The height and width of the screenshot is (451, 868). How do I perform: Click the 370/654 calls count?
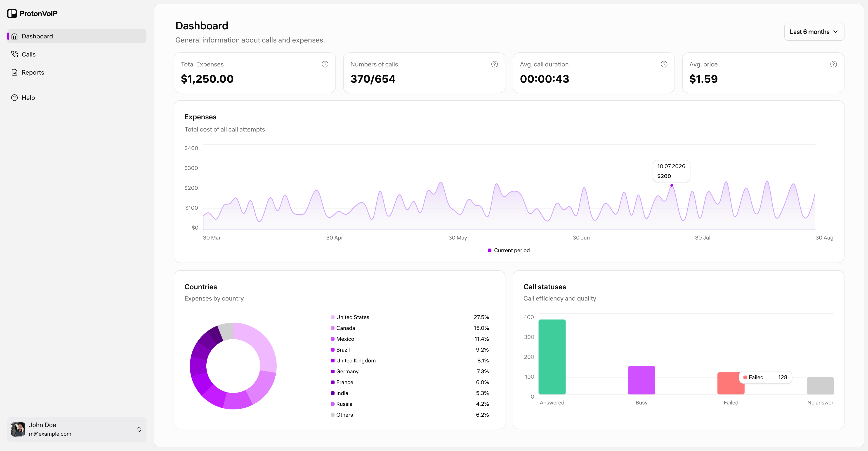coord(373,79)
